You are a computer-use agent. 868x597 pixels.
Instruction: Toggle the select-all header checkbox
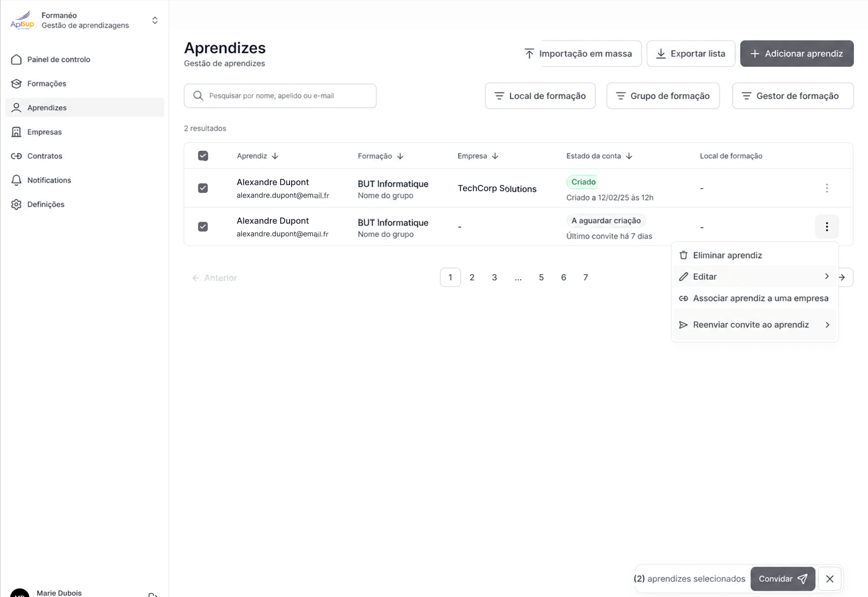pyautogui.click(x=203, y=156)
